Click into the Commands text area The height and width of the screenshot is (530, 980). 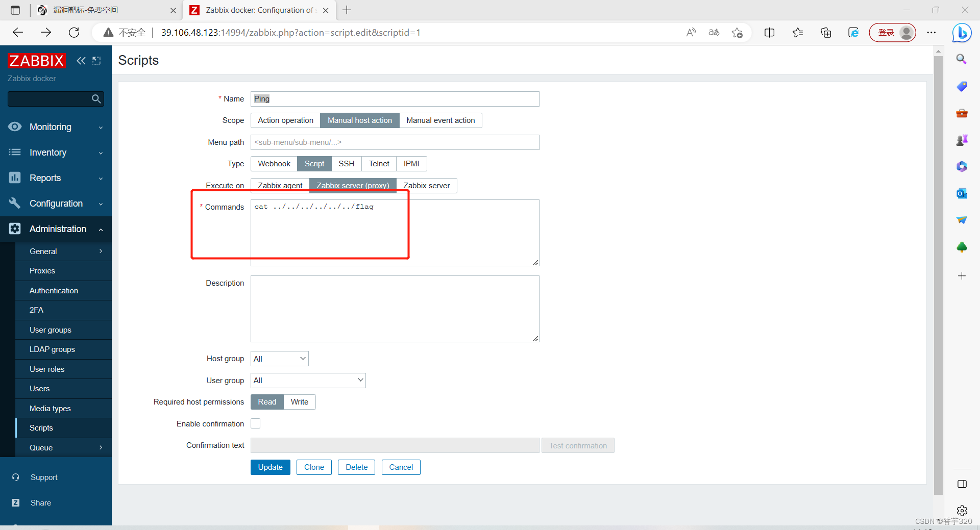click(x=395, y=233)
